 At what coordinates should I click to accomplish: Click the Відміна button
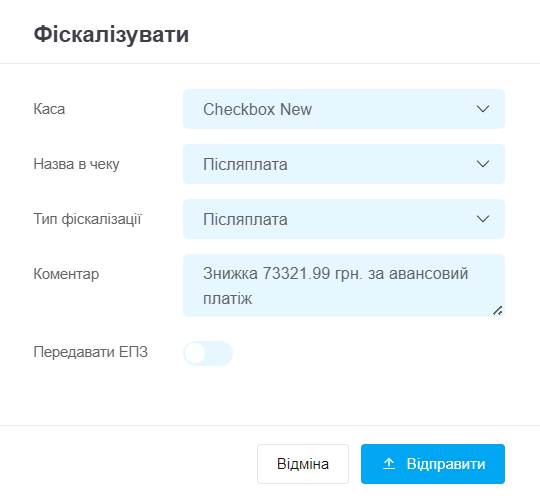pos(303,464)
